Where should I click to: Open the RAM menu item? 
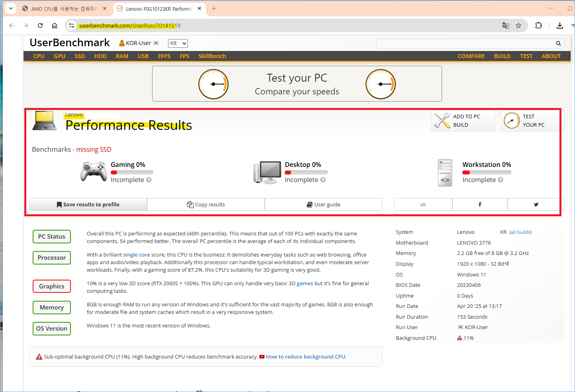click(122, 56)
